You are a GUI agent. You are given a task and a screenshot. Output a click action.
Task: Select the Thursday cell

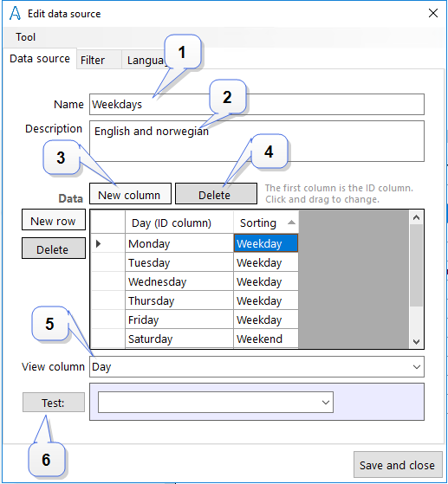tap(179, 300)
